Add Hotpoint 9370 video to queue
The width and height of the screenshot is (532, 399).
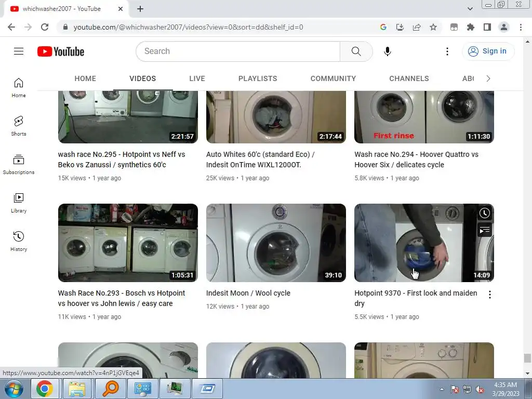tap(485, 230)
